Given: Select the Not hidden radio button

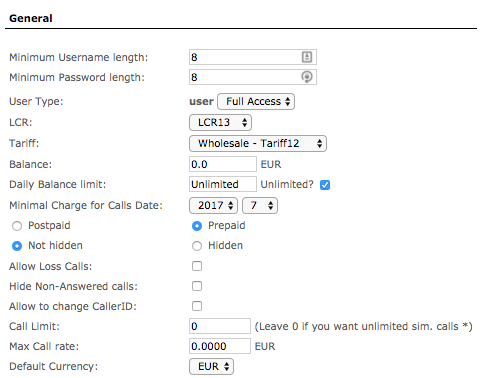Looking at the screenshot, I should click(x=17, y=246).
